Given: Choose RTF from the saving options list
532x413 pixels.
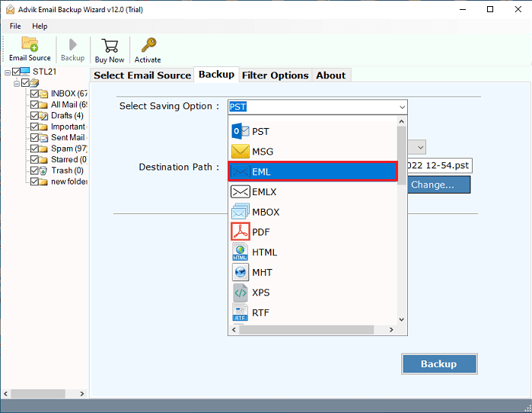Looking at the screenshot, I should (x=313, y=312).
